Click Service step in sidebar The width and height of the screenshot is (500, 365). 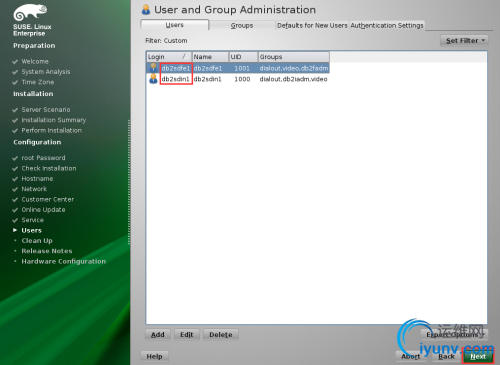tap(33, 220)
